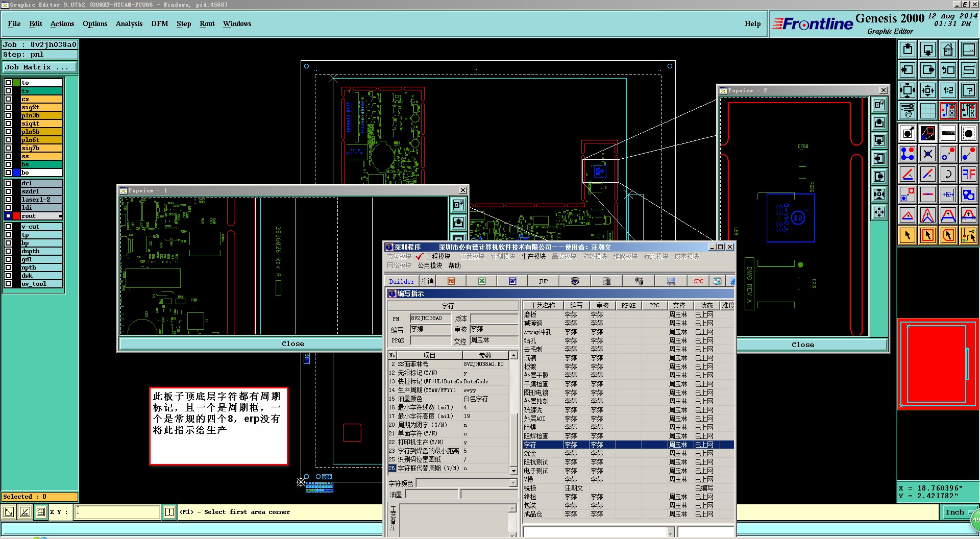Toggle display checkbox for layer bo
Viewport: 980px width, 539px height.
8,173
